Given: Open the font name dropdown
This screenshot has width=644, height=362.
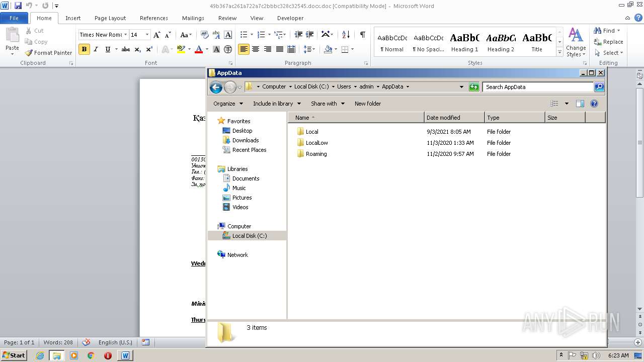Looking at the screenshot, I should (125, 35).
